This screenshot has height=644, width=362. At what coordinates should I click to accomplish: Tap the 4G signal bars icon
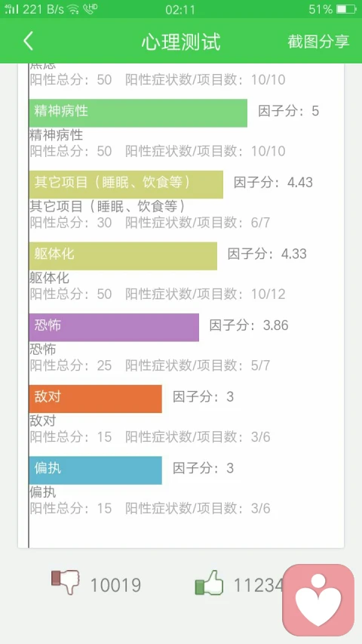[11, 10]
